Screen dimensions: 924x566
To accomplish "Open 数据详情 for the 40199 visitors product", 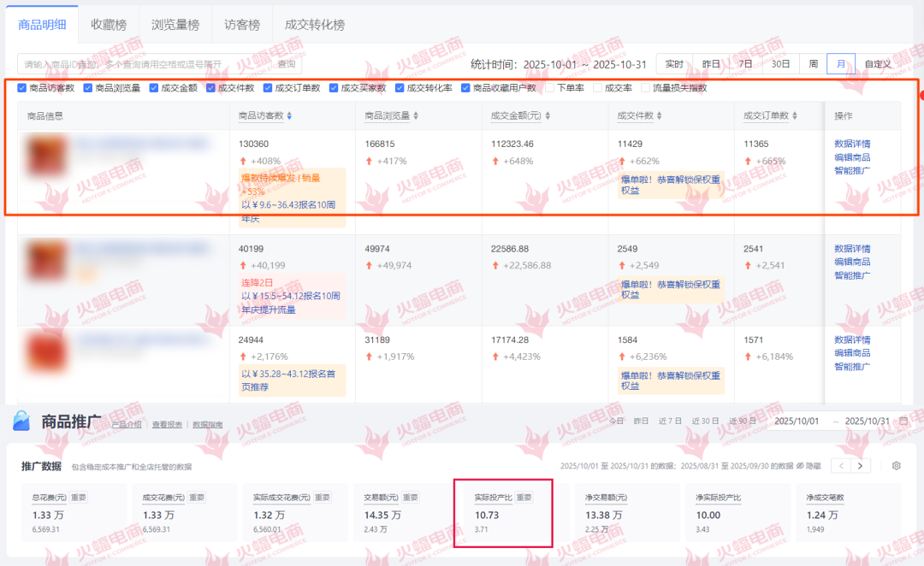I will (x=852, y=249).
